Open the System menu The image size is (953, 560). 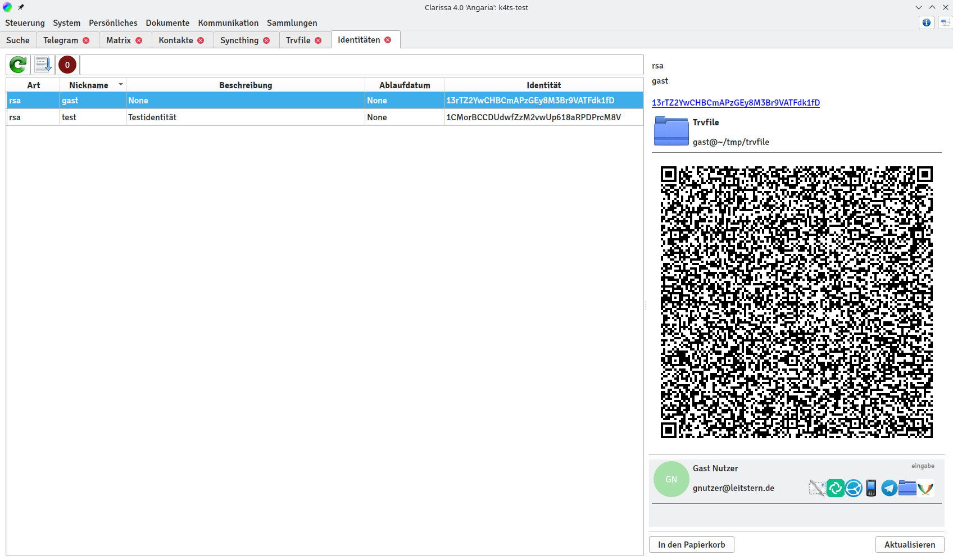[67, 23]
